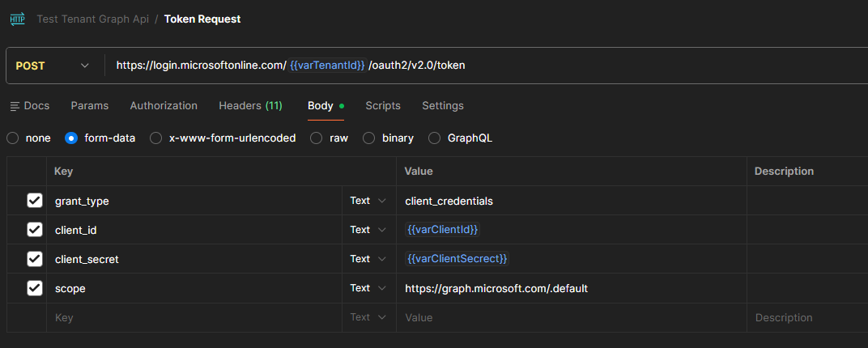Viewport: 868px width, 348px height.
Task: Open the scope Text type dropdown
Action: point(368,288)
